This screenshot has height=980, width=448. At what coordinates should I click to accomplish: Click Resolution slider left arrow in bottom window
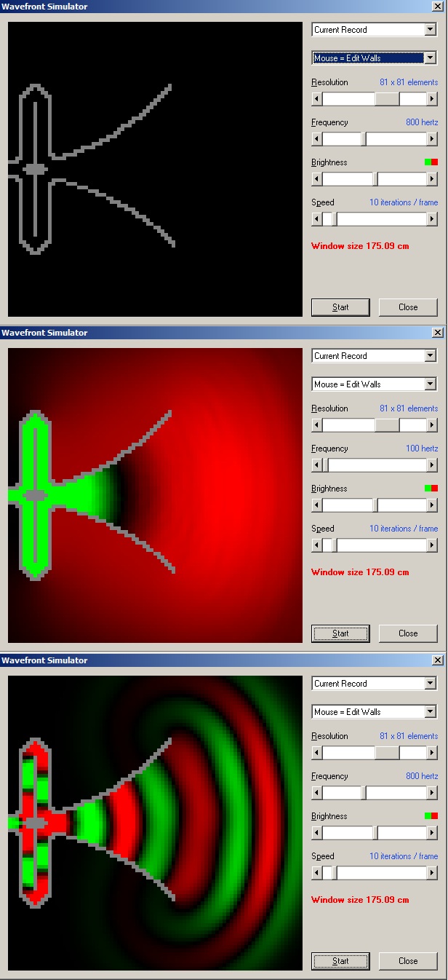click(317, 753)
